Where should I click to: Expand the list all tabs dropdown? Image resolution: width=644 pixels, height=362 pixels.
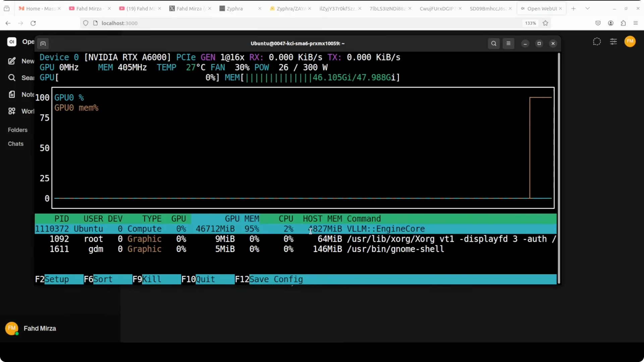[587, 8]
